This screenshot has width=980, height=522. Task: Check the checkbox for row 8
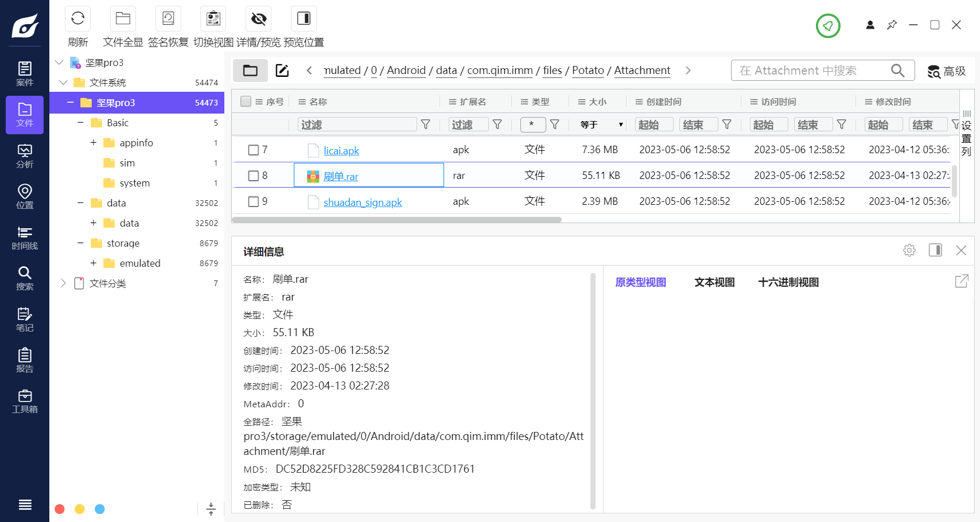click(x=253, y=176)
